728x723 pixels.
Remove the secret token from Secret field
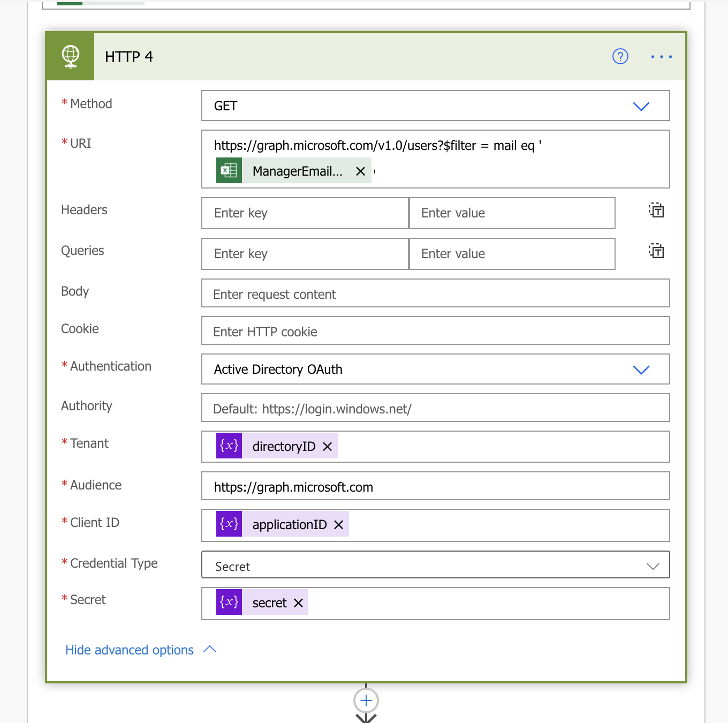[298, 602]
